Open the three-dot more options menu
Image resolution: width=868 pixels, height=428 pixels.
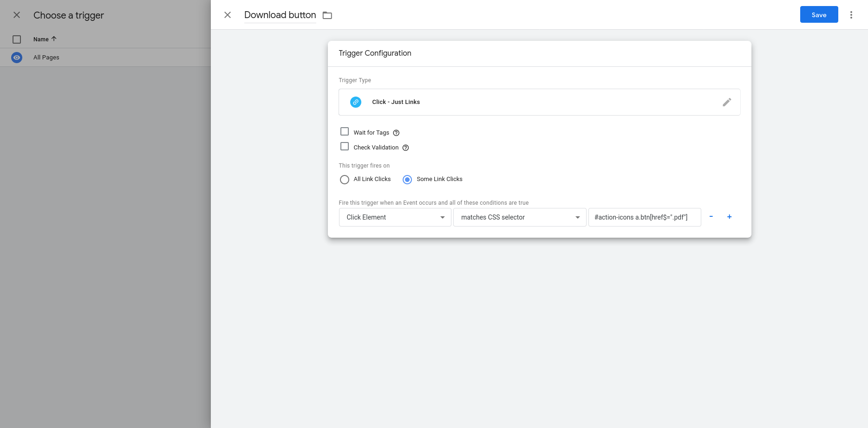point(851,15)
